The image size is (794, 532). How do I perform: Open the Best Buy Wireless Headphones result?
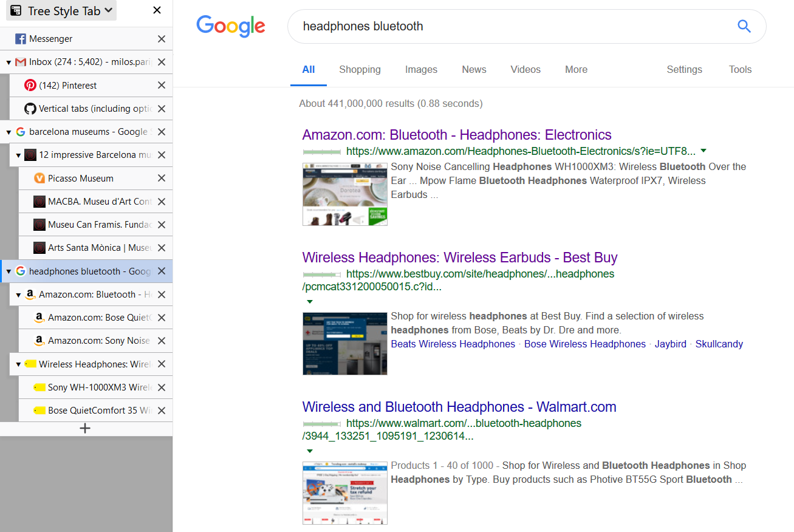tap(460, 257)
